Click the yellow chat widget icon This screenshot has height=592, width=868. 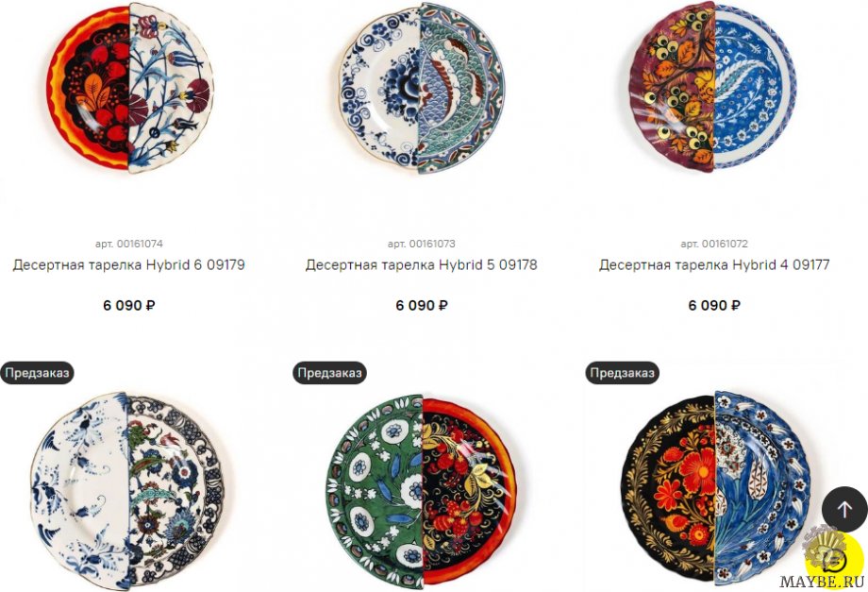tap(834, 556)
